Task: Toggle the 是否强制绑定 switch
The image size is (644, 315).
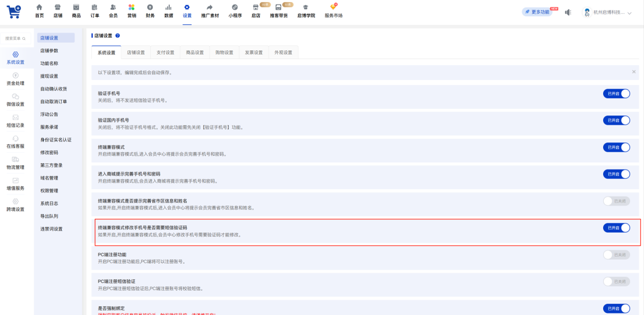Action: pyautogui.click(x=617, y=308)
